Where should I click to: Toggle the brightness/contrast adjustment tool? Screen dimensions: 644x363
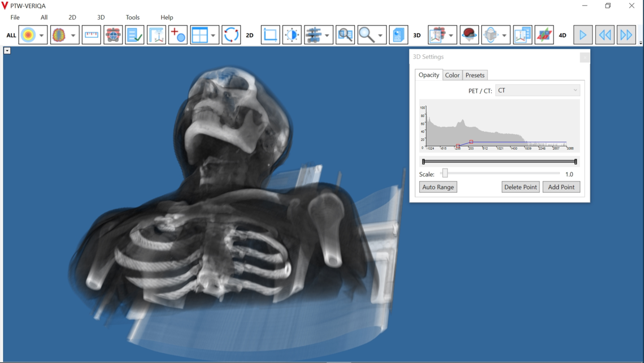tap(291, 34)
